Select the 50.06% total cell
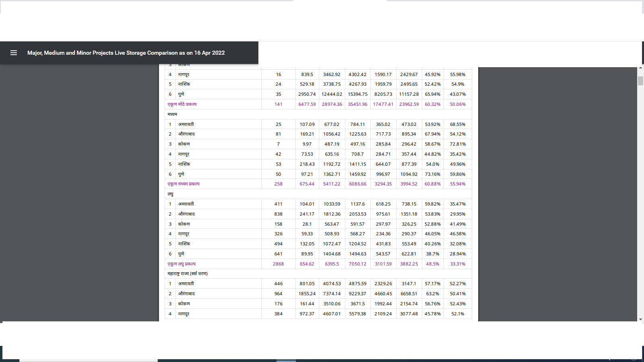 point(458,104)
